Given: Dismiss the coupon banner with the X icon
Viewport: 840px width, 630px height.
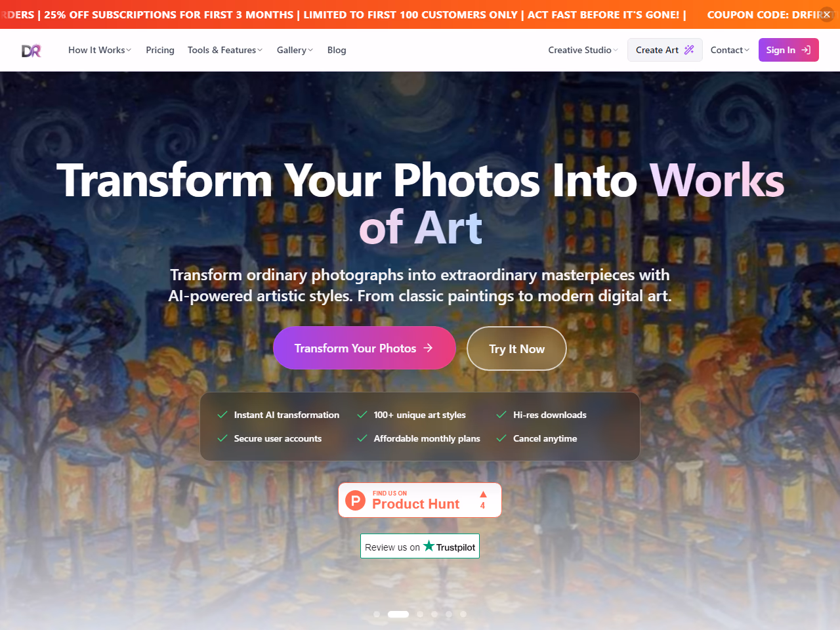Looking at the screenshot, I should [827, 14].
